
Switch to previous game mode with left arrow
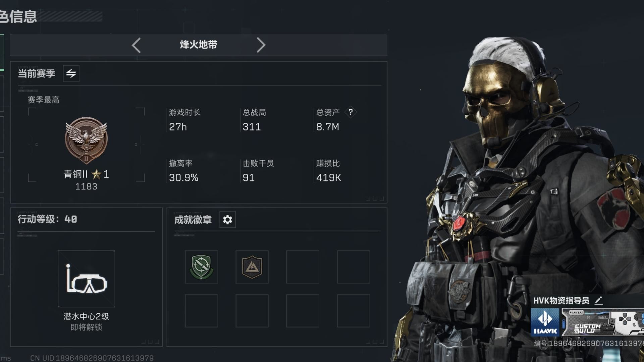(x=136, y=45)
